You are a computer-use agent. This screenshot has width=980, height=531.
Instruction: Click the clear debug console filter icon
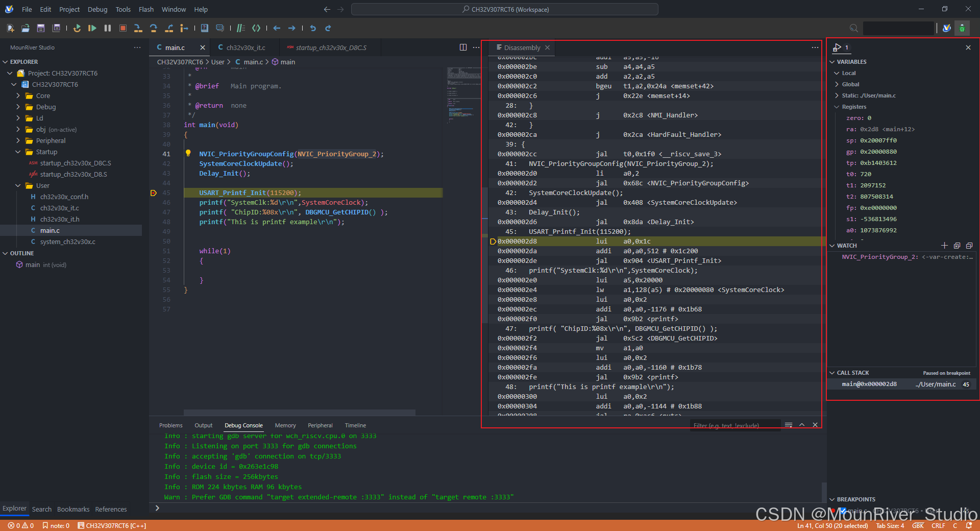point(789,425)
